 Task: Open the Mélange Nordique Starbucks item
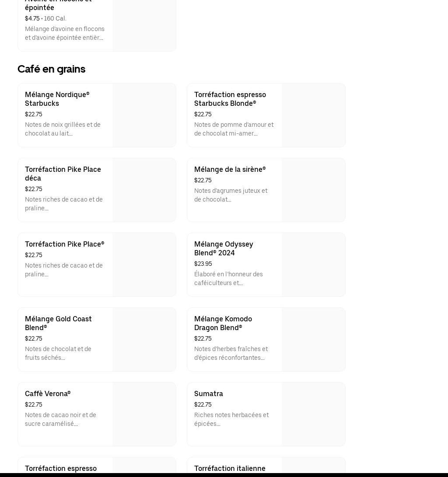click(x=57, y=99)
